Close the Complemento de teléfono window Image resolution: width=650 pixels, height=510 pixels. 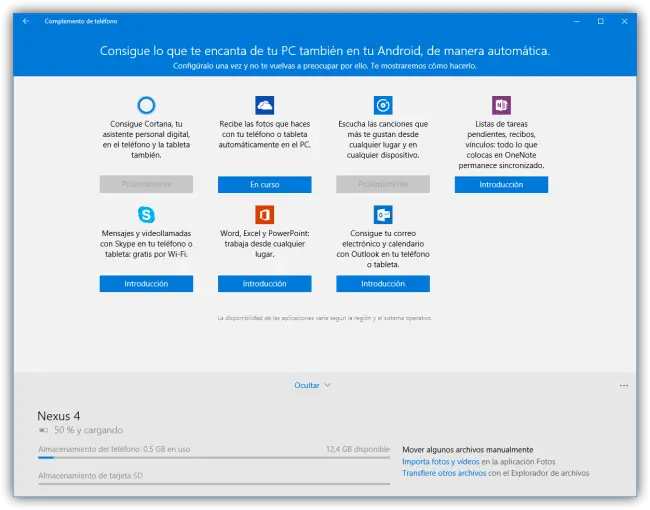(624, 21)
